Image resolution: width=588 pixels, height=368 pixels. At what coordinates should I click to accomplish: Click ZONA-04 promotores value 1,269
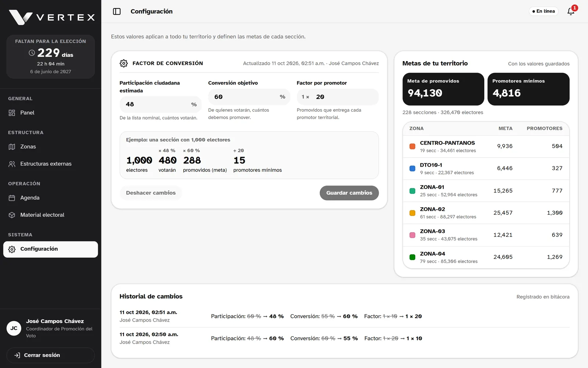(x=555, y=257)
